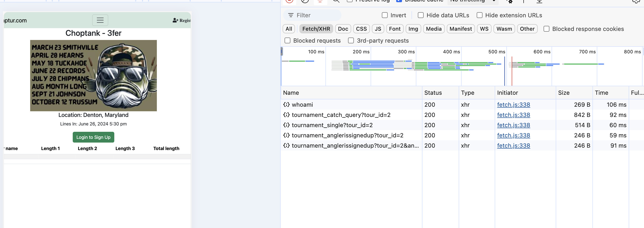Click Login to Sign Up button
The width and height of the screenshot is (644, 228).
93,137
